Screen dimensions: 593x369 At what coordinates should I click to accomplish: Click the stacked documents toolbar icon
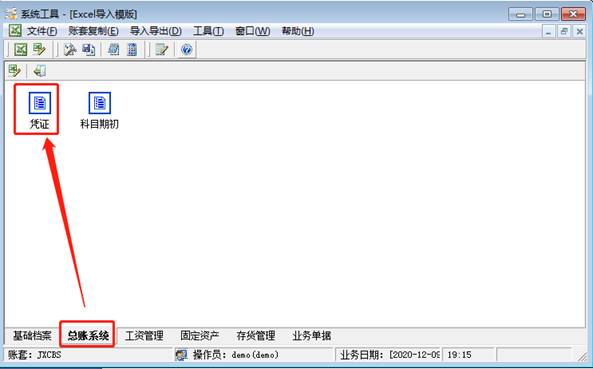(113, 50)
